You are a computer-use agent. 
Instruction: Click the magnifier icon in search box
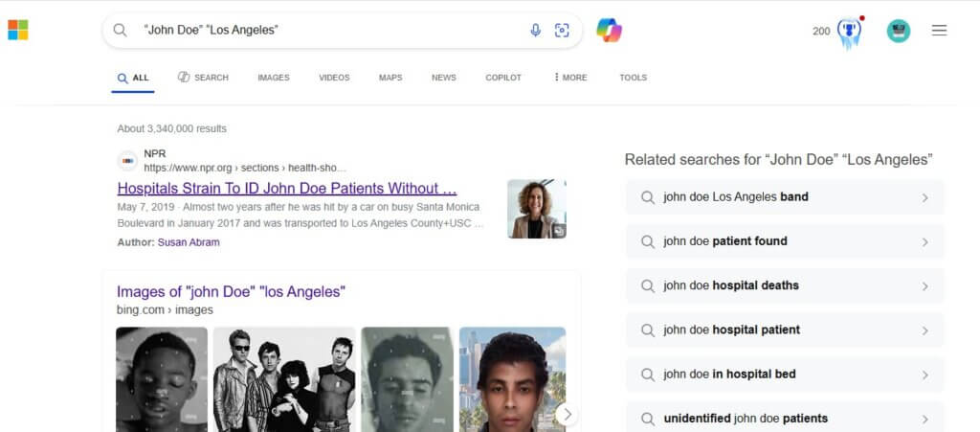point(120,30)
